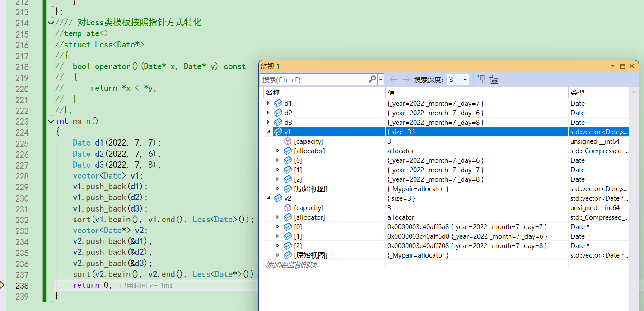Click line number 232 in the editor
Image resolution: width=644 pixels, height=311 pixels.
[22, 220]
